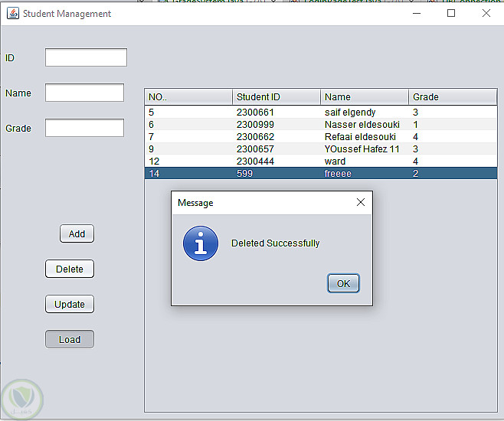
Task: Click the Add button
Action: tap(77, 233)
